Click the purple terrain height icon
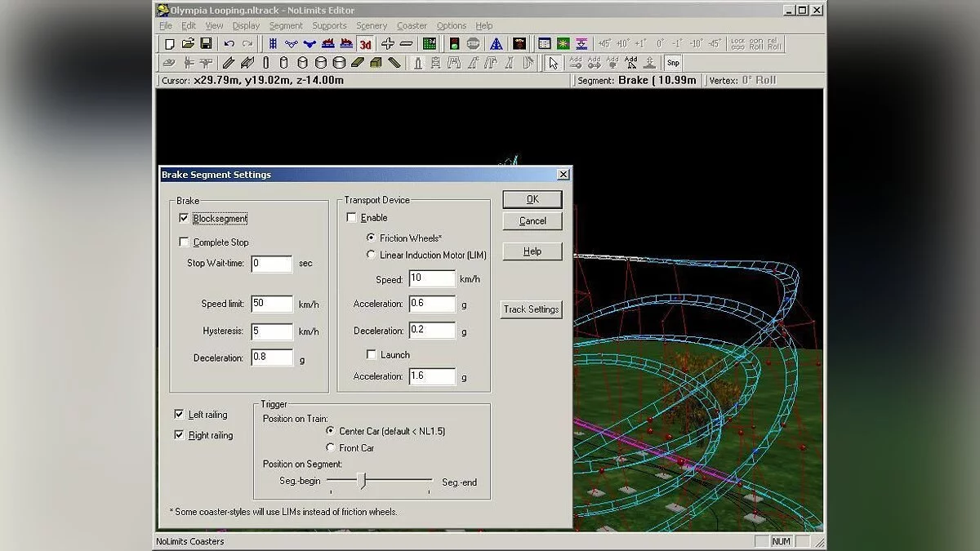The width and height of the screenshot is (980, 551). 581,43
